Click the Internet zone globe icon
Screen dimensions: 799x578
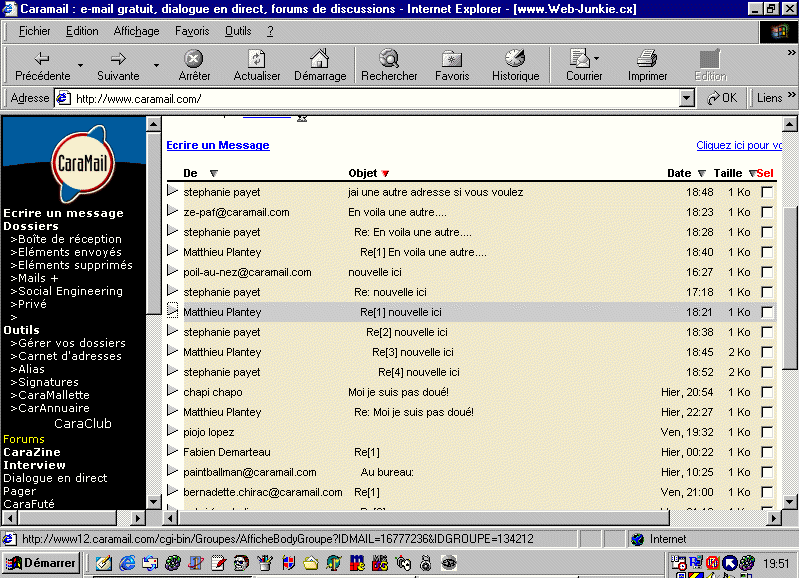[637, 539]
